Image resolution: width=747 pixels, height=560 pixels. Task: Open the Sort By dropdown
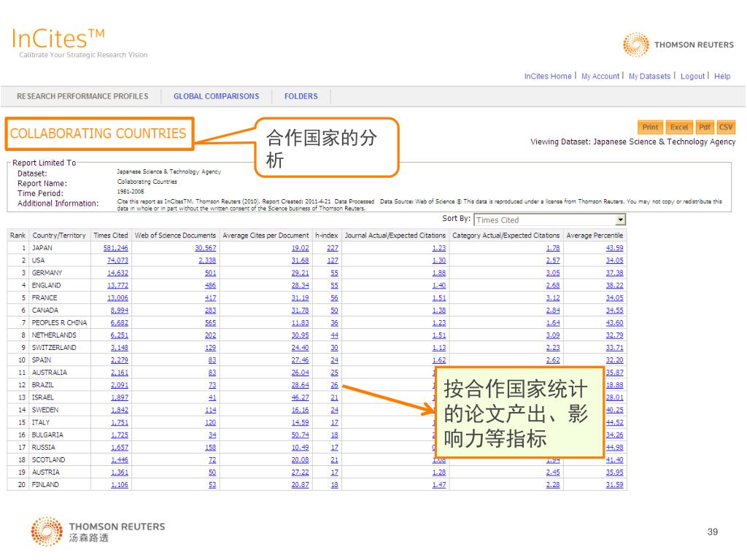620,220
